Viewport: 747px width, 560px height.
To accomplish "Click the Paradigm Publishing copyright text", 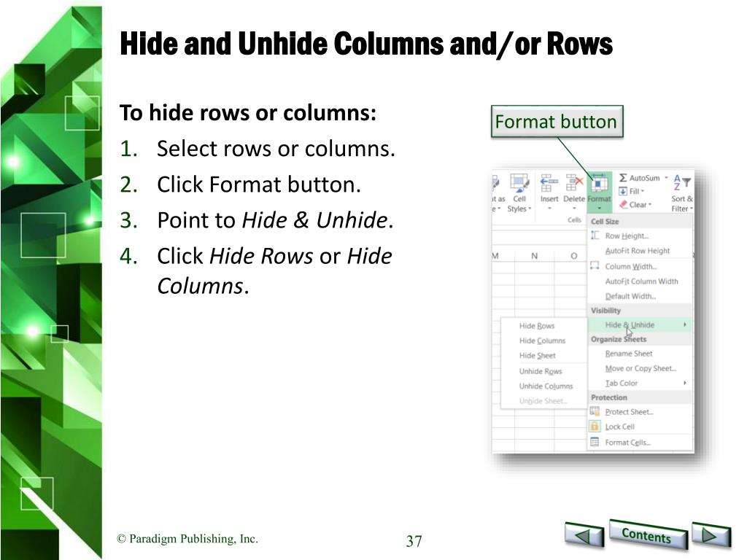I will click(187, 539).
